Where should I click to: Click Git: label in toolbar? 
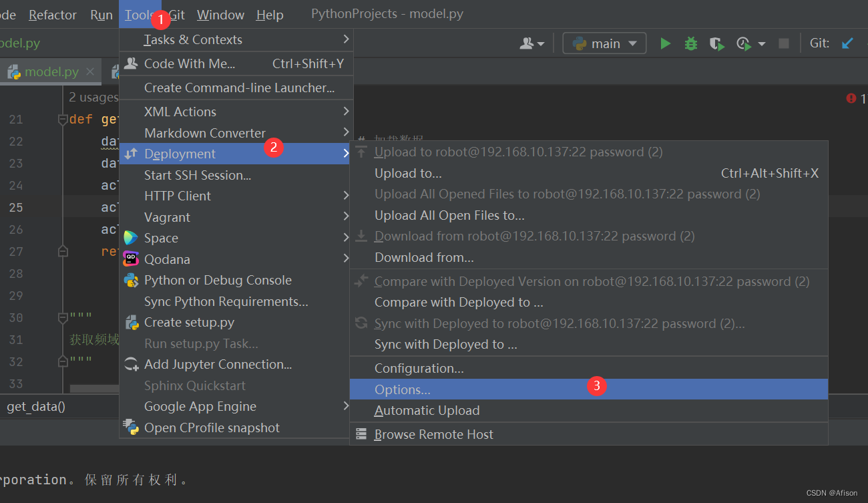819,43
